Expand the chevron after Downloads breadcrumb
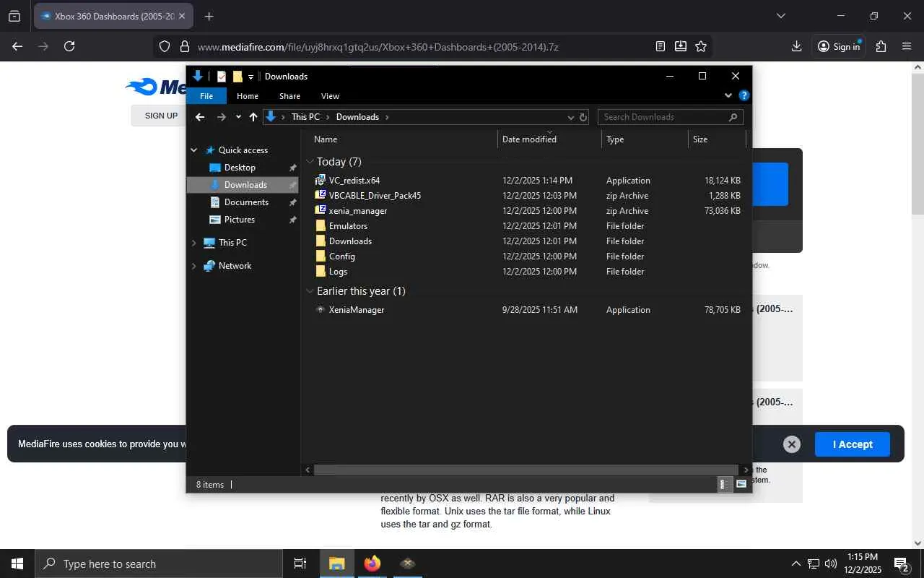Screen dimensions: 924x578 pos(387,117)
